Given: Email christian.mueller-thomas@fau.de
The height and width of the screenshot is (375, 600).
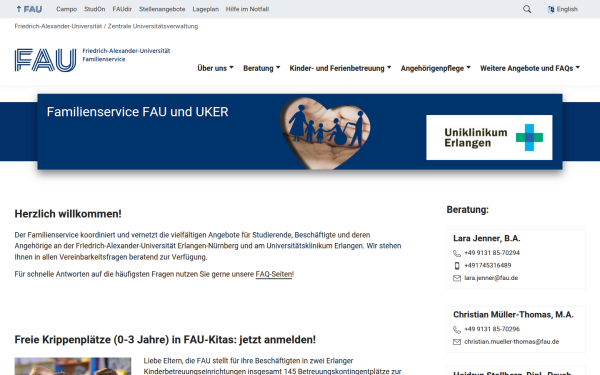Looking at the screenshot, I should [x=512, y=342].
